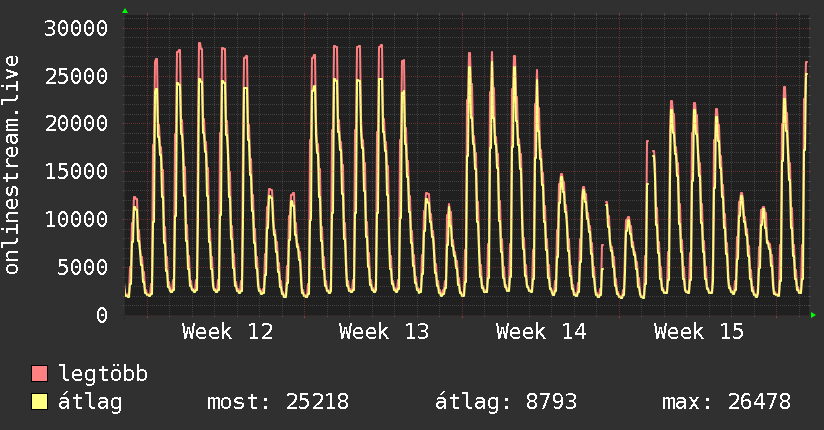The width and height of the screenshot is (824, 430).
Task: Click the átlag: 8793 statistic
Action: pyautogui.click(x=506, y=402)
